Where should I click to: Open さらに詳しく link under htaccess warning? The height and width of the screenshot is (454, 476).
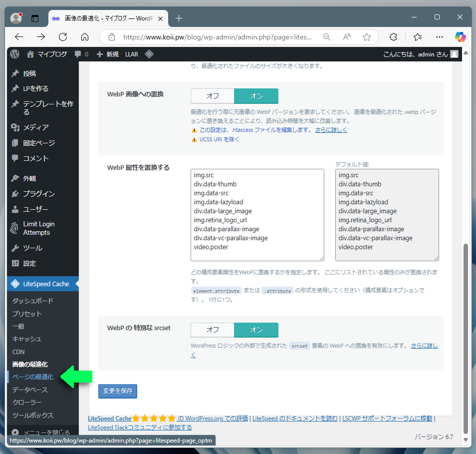click(331, 130)
